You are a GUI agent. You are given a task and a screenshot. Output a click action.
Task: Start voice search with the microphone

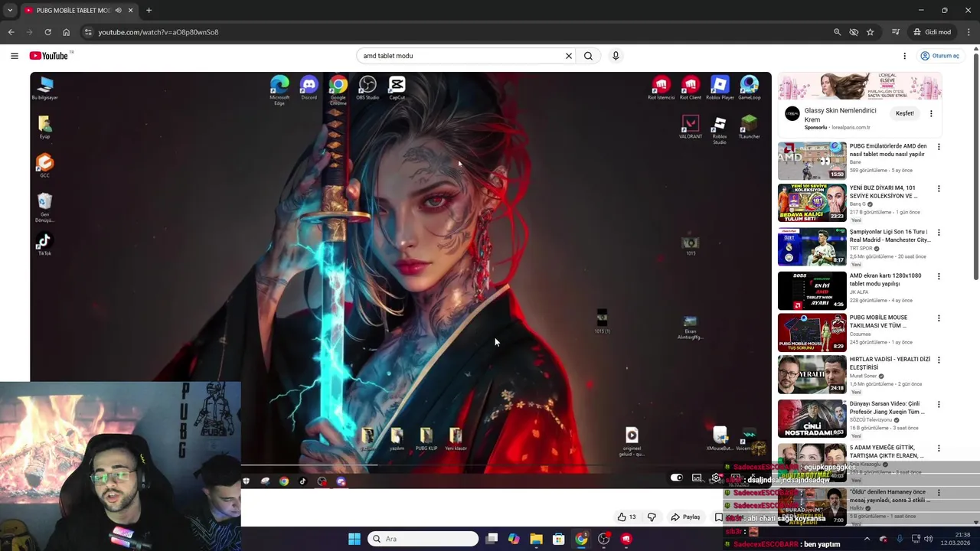616,56
